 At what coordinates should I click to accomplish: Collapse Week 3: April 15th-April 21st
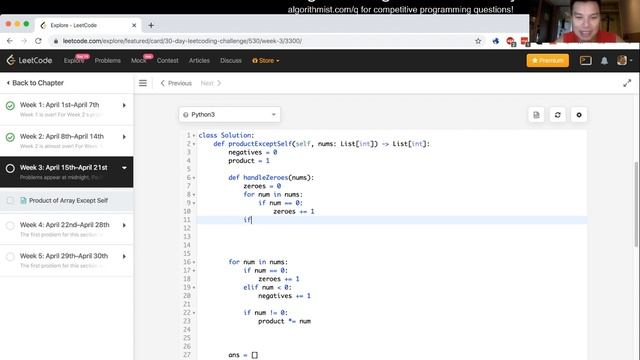(124, 168)
